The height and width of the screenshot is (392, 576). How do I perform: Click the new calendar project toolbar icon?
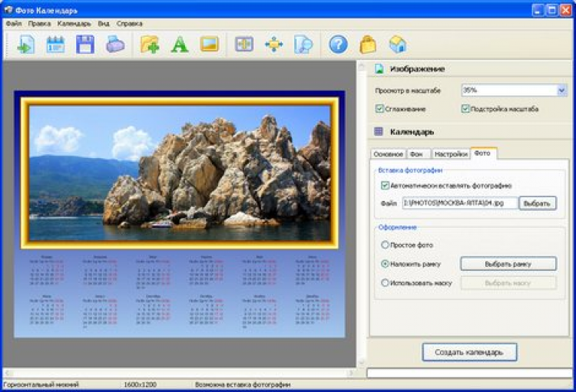point(25,44)
